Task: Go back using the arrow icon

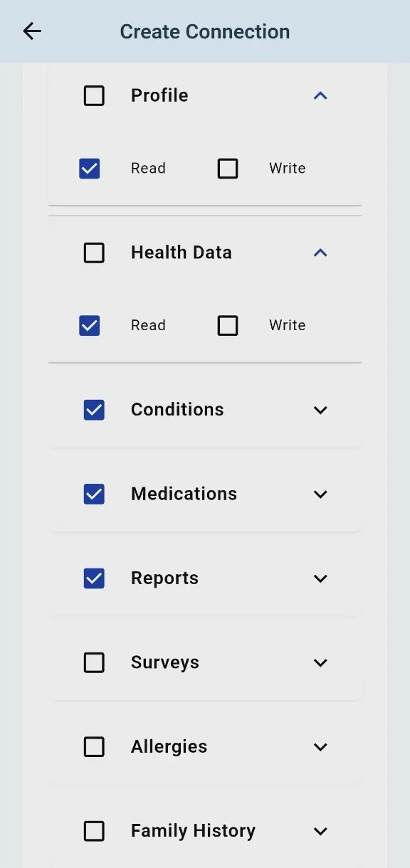Action: [32, 31]
